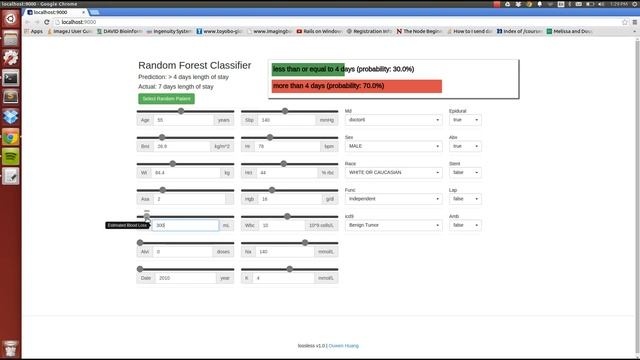Open the notification bell in the top panel
The height and width of the screenshot is (360, 640).
[540, 4]
